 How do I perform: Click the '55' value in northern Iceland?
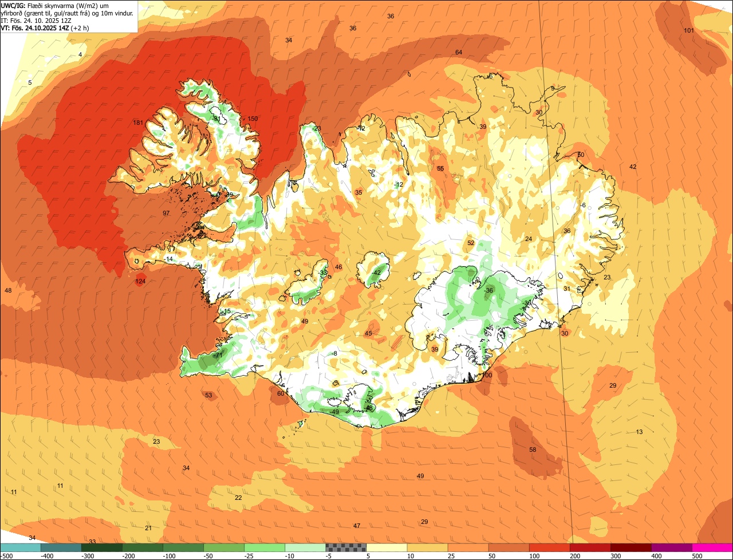440,169
